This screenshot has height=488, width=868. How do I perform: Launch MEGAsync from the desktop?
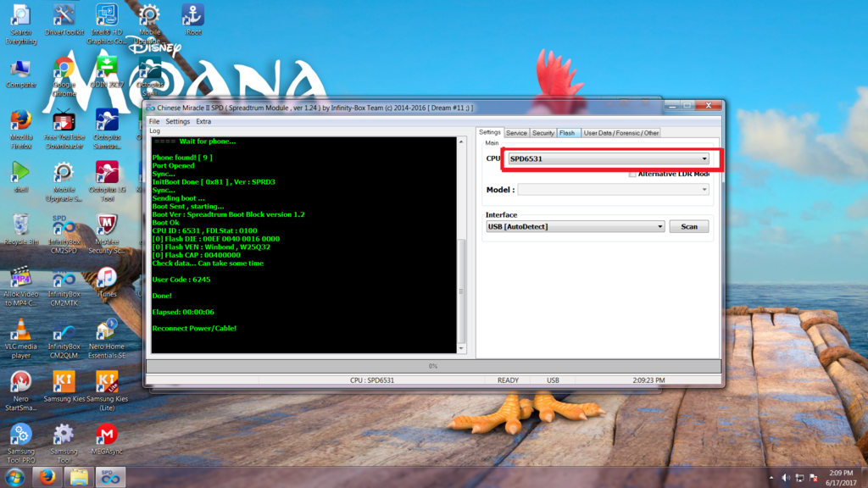(x=106, y=435)
